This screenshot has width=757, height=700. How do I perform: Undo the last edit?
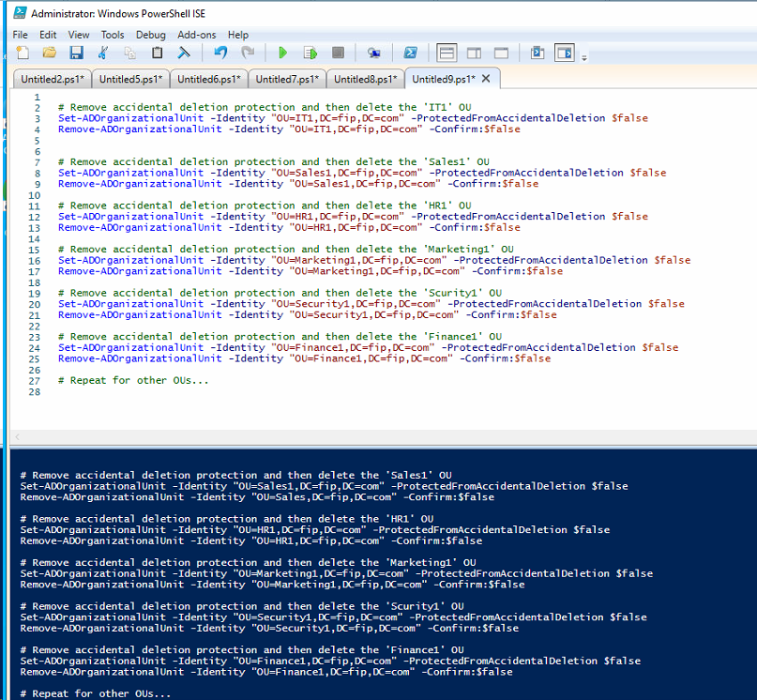pyautogui.click(x=220, y=53)
